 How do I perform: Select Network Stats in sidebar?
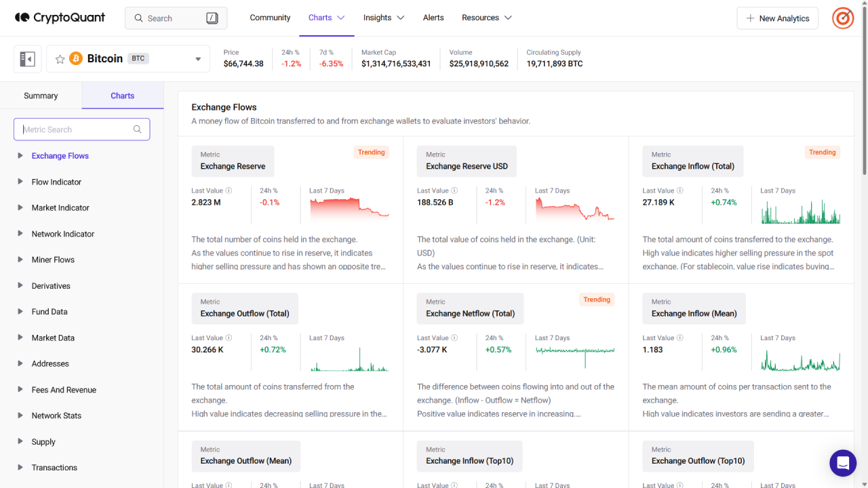click(56, 415)
